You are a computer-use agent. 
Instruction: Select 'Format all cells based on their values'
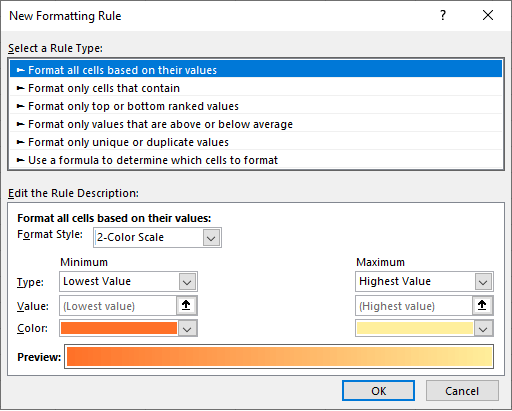pyautogui.click(x=256, y=70)
